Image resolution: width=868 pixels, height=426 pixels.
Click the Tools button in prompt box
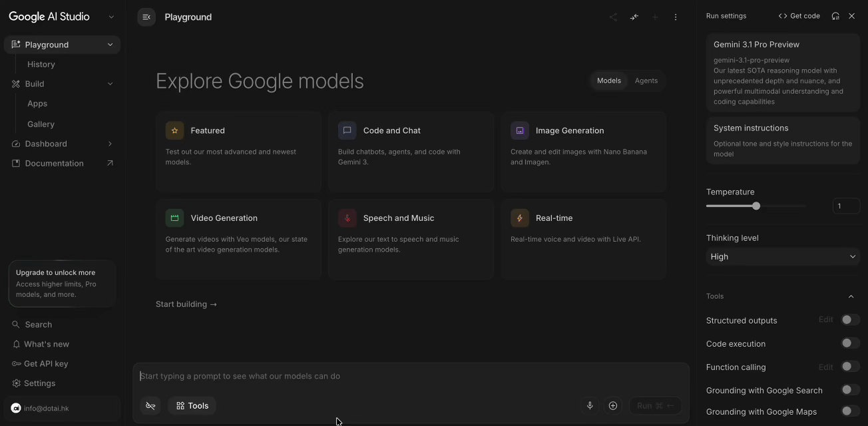(192, 405)
